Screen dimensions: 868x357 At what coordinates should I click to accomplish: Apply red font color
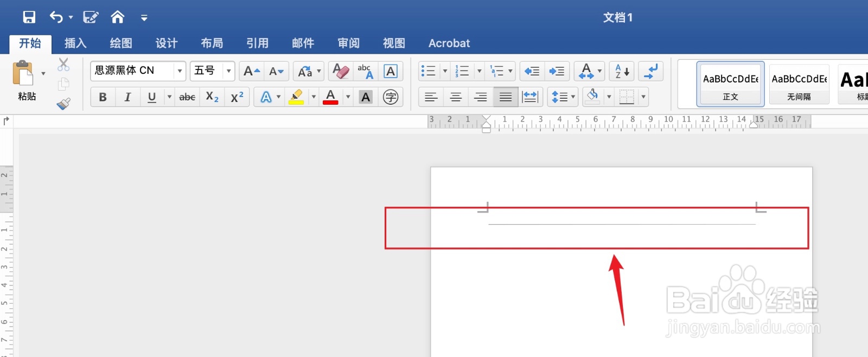point(330,97)
